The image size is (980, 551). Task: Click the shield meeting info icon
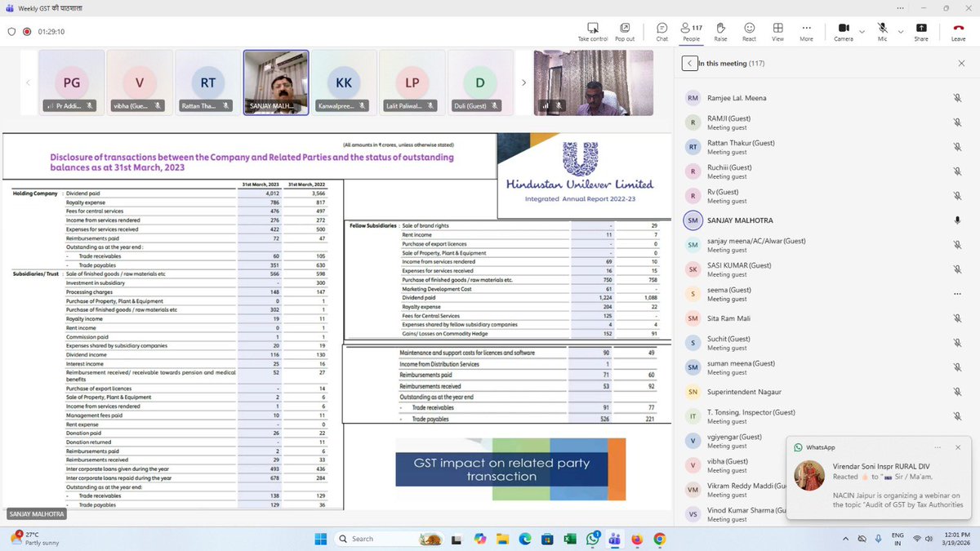(11, 32)
